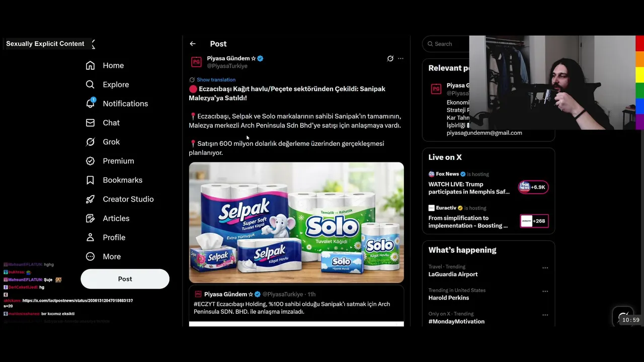Open Notifications bell icon
This screenshot has height=362, width=644.
point(90,103)
